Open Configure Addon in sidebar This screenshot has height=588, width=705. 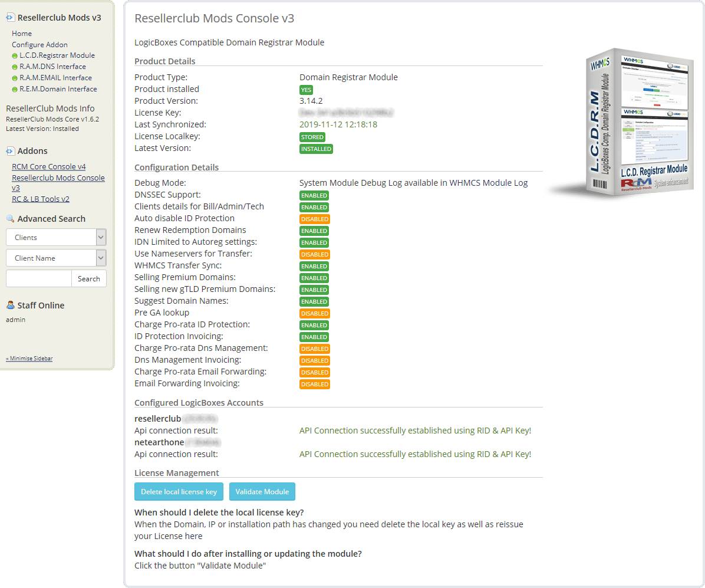tap(39, 45)
